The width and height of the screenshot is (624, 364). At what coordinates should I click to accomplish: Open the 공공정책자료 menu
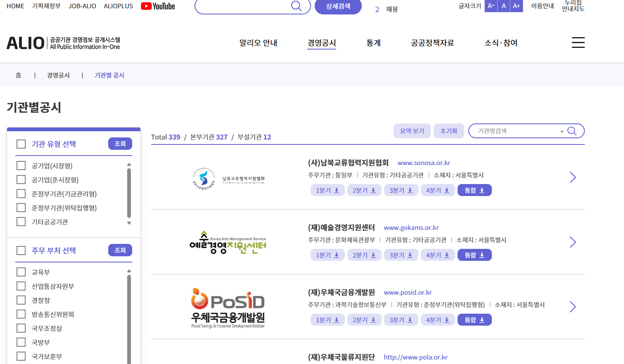432,43
